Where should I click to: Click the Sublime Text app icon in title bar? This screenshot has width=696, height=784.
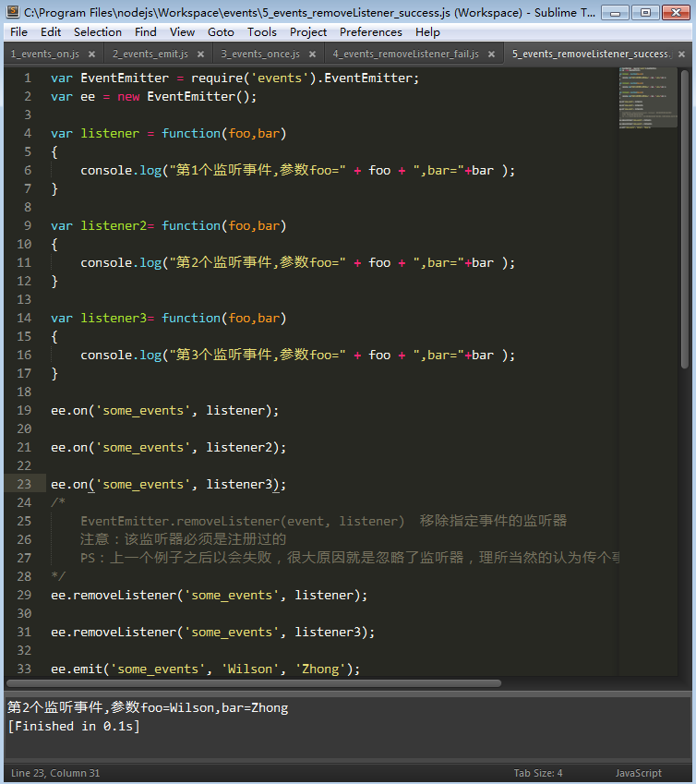[14, 12]
